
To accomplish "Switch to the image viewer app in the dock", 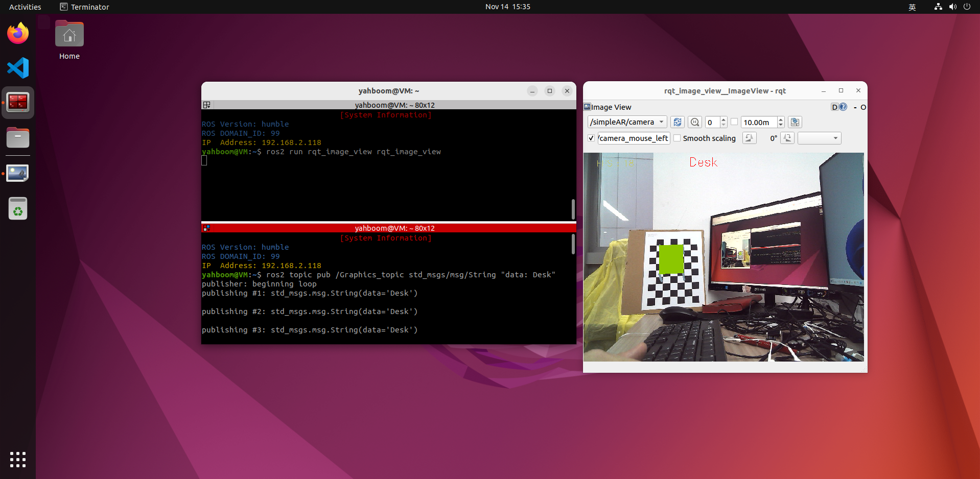I will tap(18, 173).
